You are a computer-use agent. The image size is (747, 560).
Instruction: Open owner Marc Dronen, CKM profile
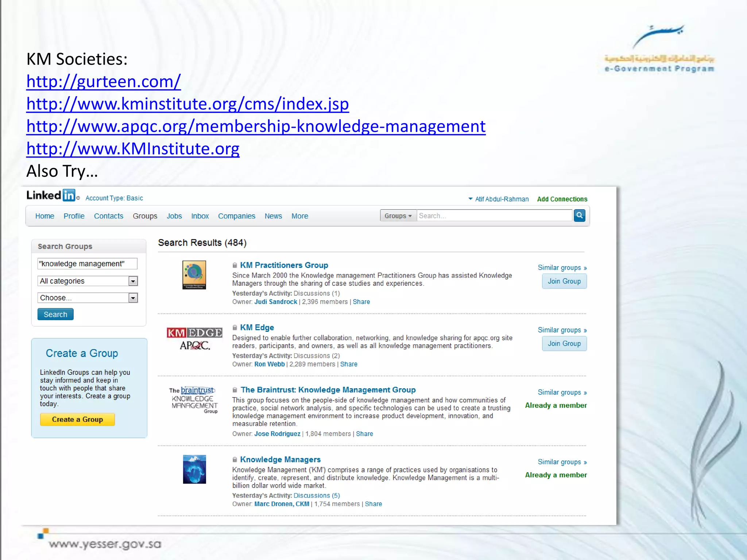(282, 504)
